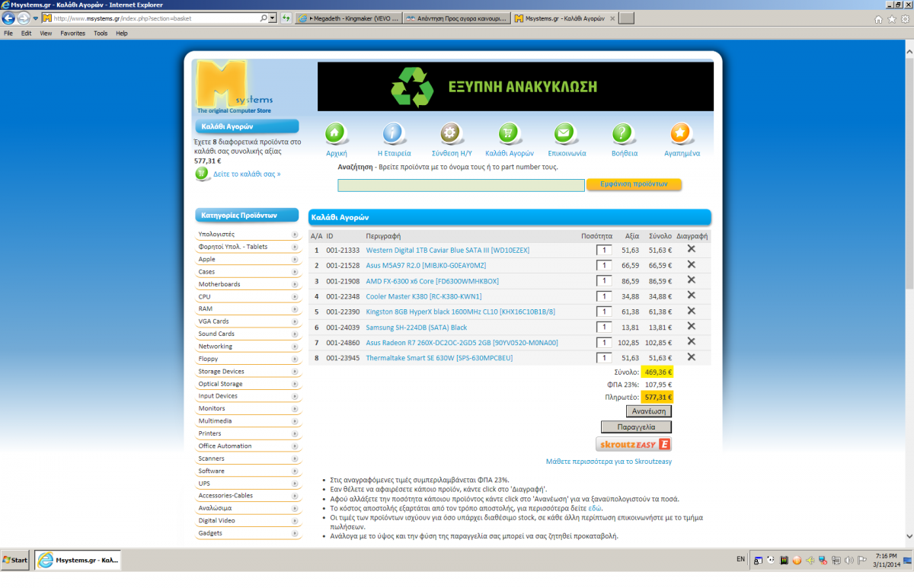
Task: Expand the Monitors category arrow
Action: [295, 408]
